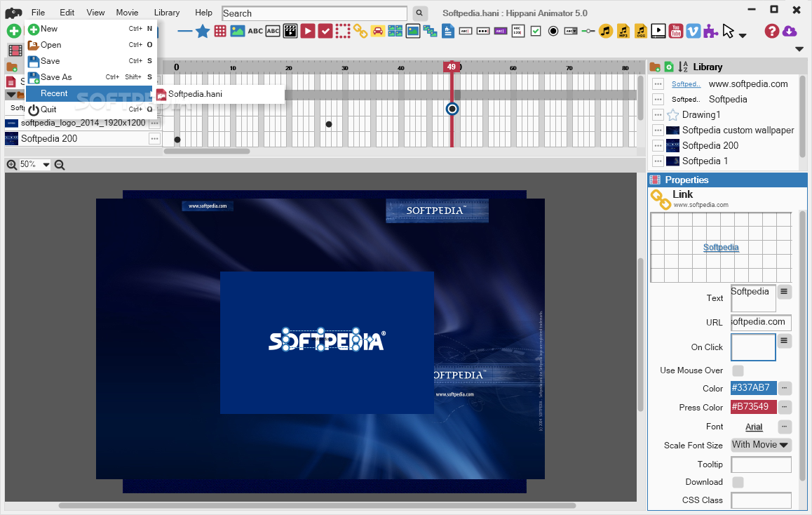Add a purple text input element
The height and width of the screenshot is (515, 812).
pyautogui.click(x=500, y=31)
